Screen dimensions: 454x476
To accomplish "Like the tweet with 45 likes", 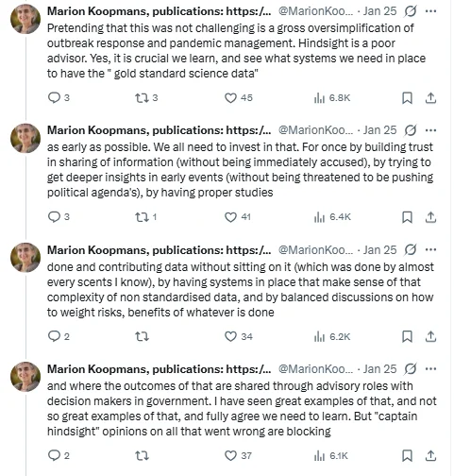I will pos(239,98).
